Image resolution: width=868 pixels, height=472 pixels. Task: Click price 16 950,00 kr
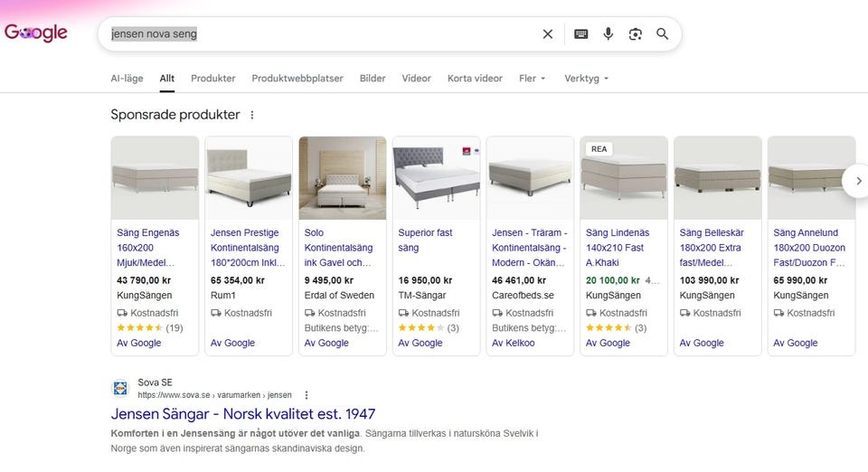[425, 280]
